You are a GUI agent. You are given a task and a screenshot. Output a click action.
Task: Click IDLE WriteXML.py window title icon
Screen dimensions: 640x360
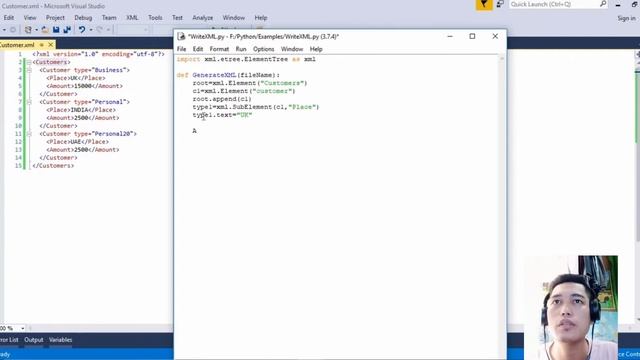(181, 36)
